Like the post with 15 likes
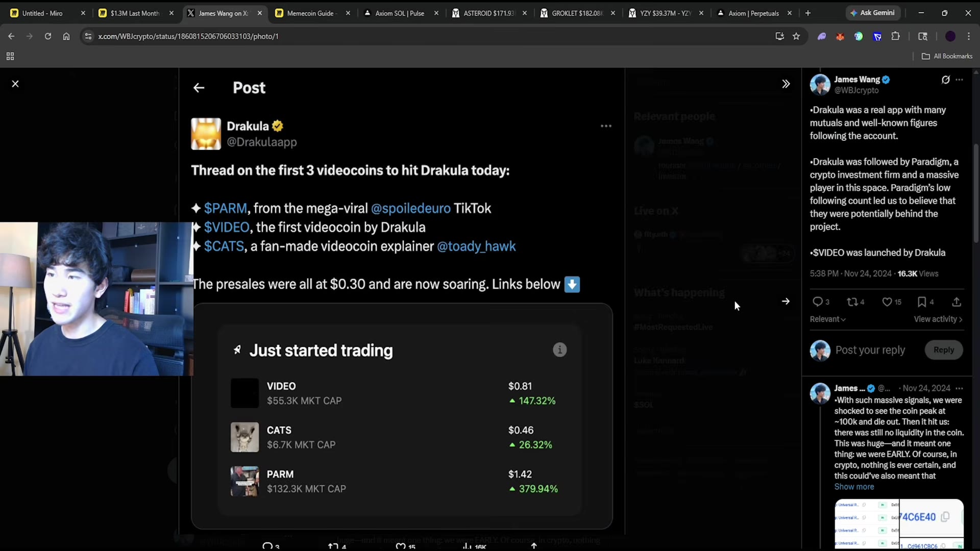 point(892,302)
